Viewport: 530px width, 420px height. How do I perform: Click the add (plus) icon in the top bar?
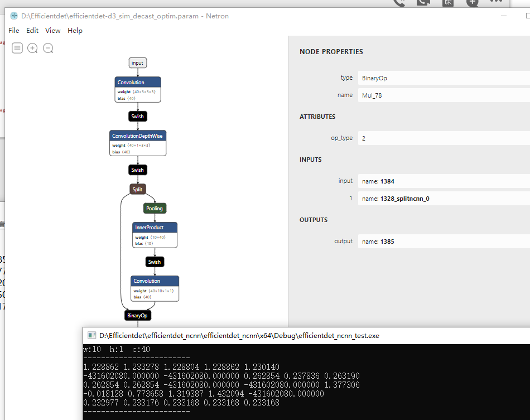(x=472, y=3)
